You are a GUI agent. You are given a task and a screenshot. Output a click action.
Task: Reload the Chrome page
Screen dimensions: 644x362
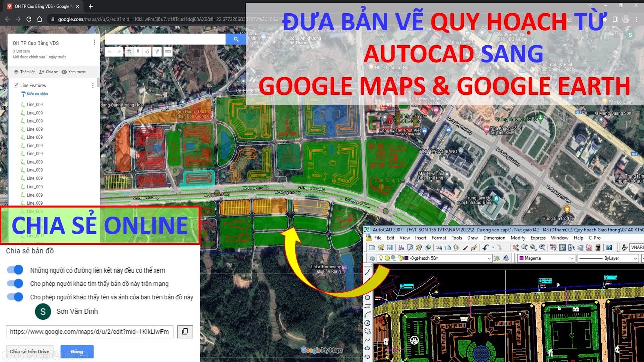coord(29,19)
